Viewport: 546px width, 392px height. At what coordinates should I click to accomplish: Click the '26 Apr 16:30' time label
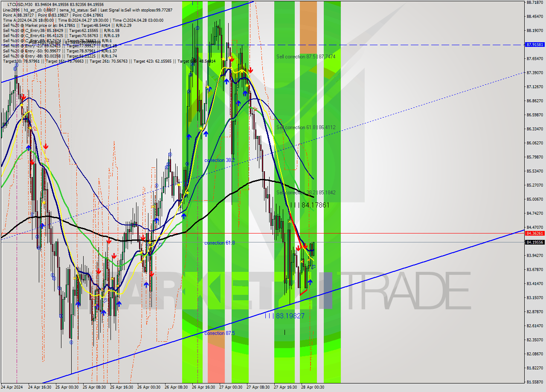(x=203, y=387)
